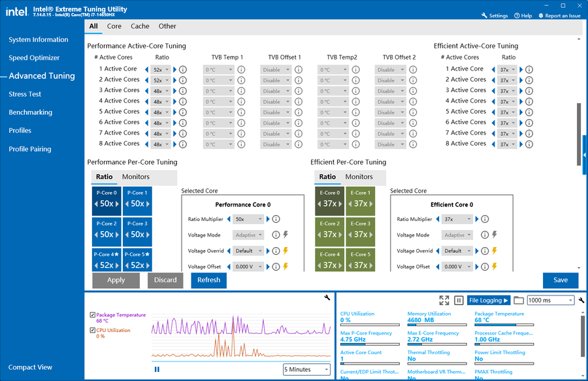Click the expand monitor panel fullscreen icon
This screenshot has width=588, height=381.
tap(444, 300)
